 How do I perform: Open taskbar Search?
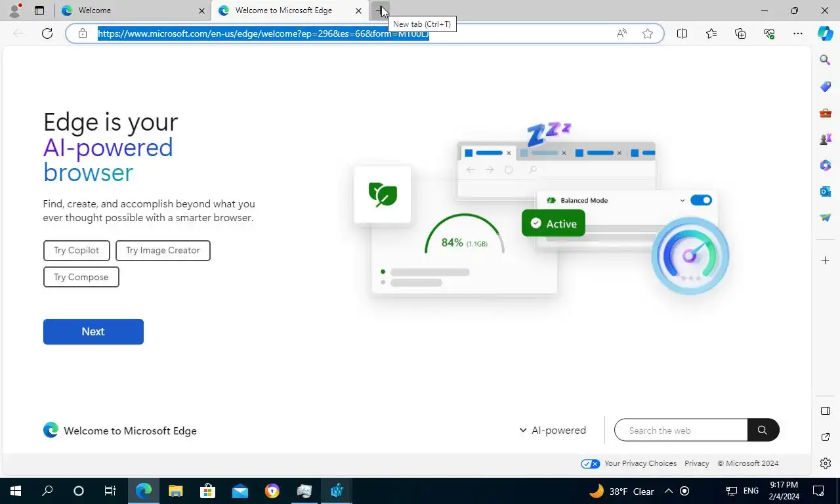[x=47, y=491]
